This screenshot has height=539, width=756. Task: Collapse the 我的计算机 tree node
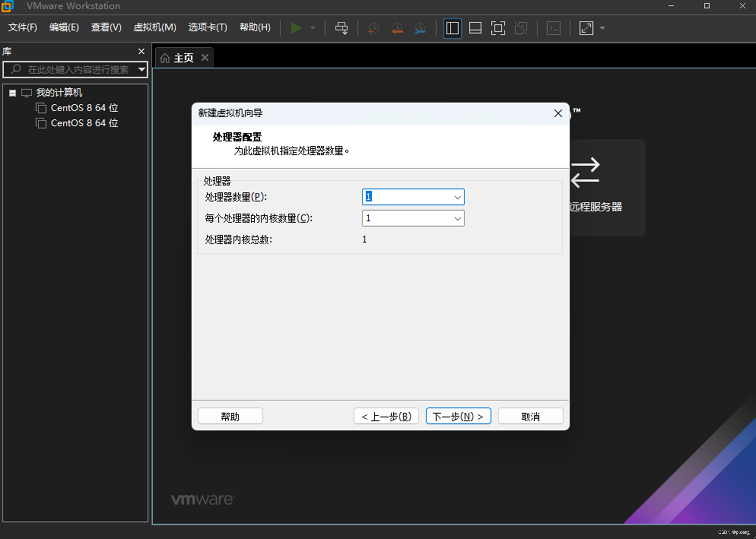[12, 93]
